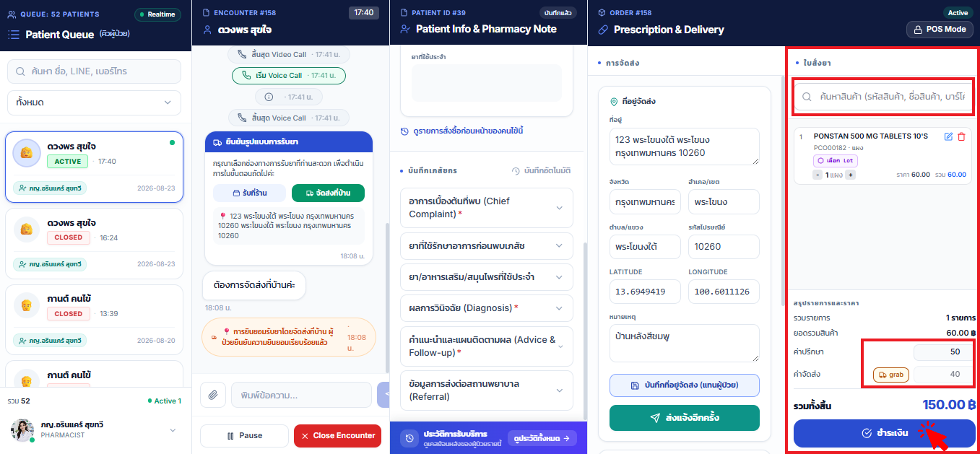
Task: Select the CLOSED 16:24 ดวงพร สุขใจ encounter
Action: 94,243
